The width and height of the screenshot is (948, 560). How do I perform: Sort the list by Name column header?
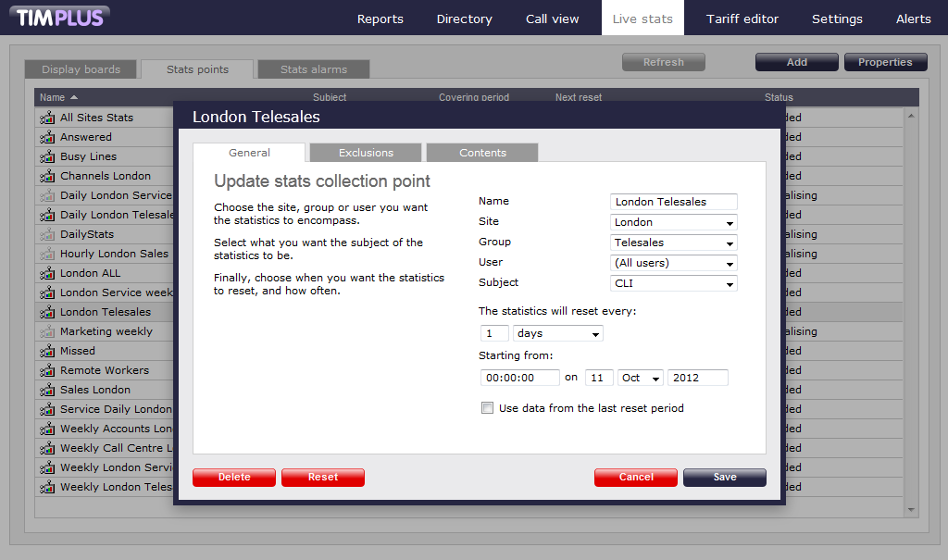point(53,97)
